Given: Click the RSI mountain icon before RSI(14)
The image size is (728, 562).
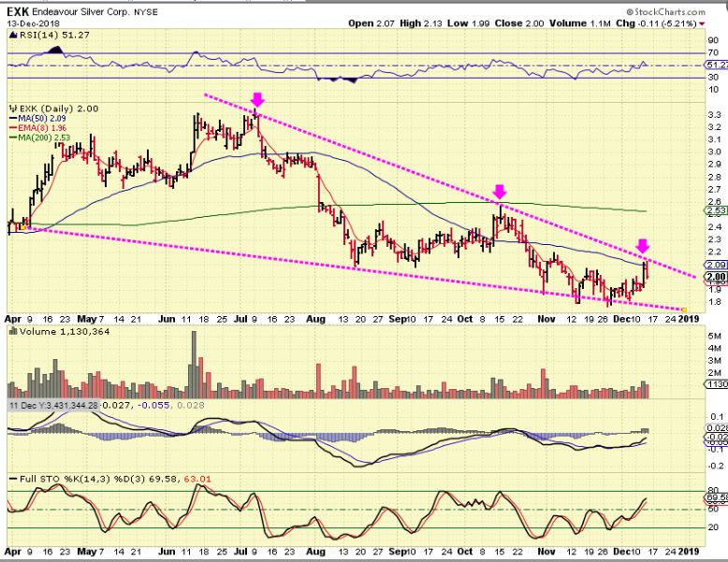Looking at the screenshot, I should click(x=13, y=35).
